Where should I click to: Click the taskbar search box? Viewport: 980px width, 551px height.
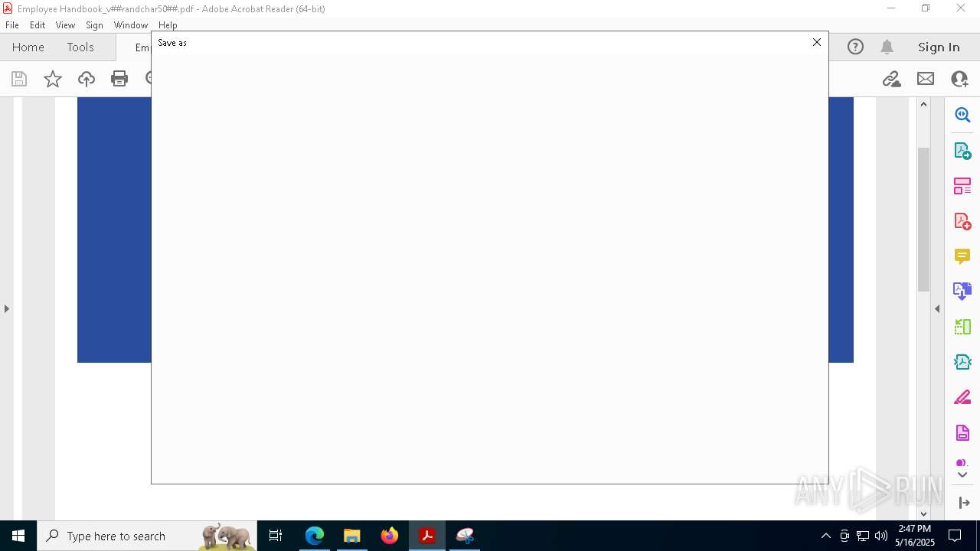pyautogui.click(x=147, y=536)
